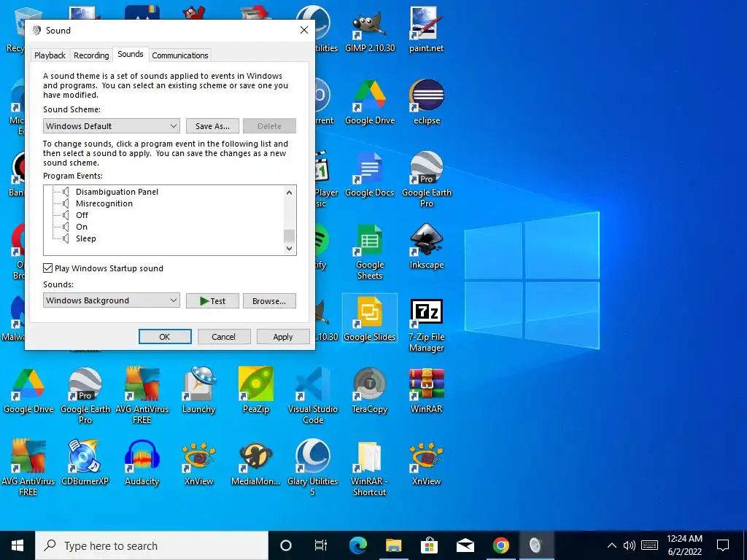Viewport: 747px width, 560px height.
Task: Switch to the Recording tab
Action: tap(91, 55)
